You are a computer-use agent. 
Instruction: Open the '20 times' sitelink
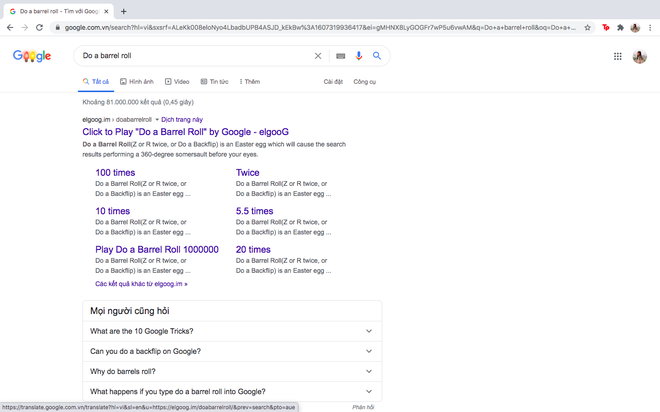253,250
